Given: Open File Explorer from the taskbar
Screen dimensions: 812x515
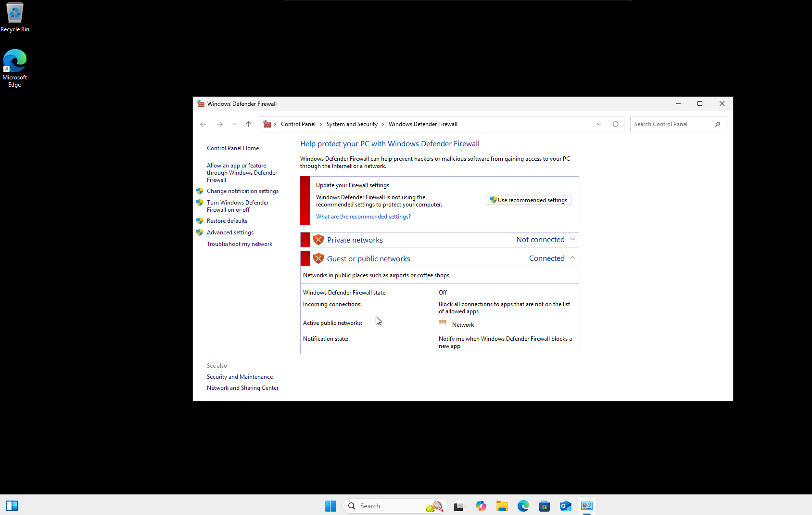Looking at the screenshot, I should click(502, 506).
